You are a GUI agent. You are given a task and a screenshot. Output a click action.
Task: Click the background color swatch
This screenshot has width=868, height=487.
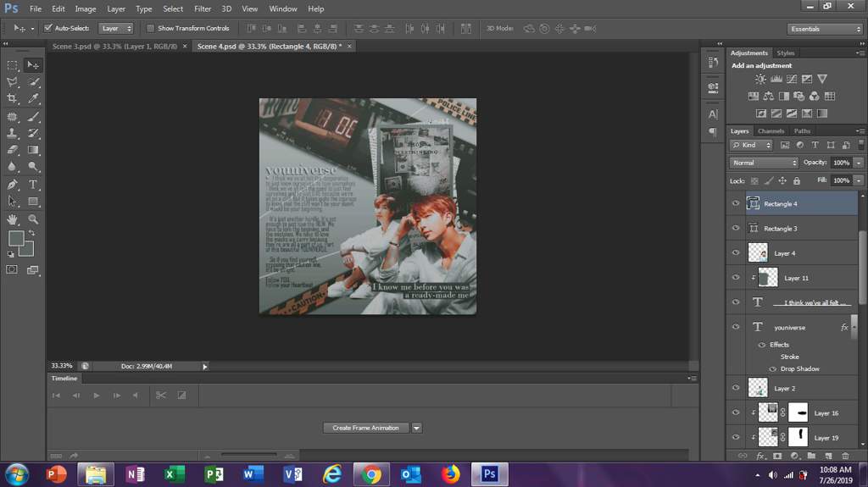[x=28, y=251]
